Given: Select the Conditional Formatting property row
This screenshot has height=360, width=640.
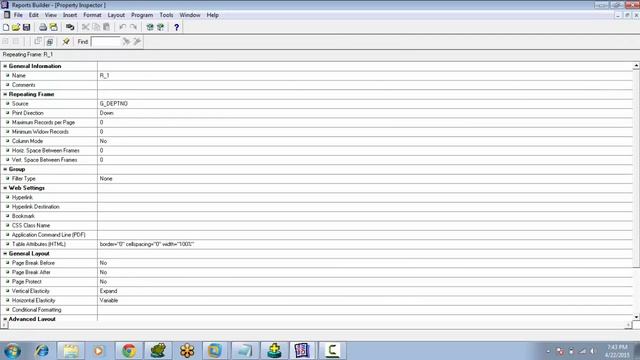Looking at the screenshot, I should (317, 310).
